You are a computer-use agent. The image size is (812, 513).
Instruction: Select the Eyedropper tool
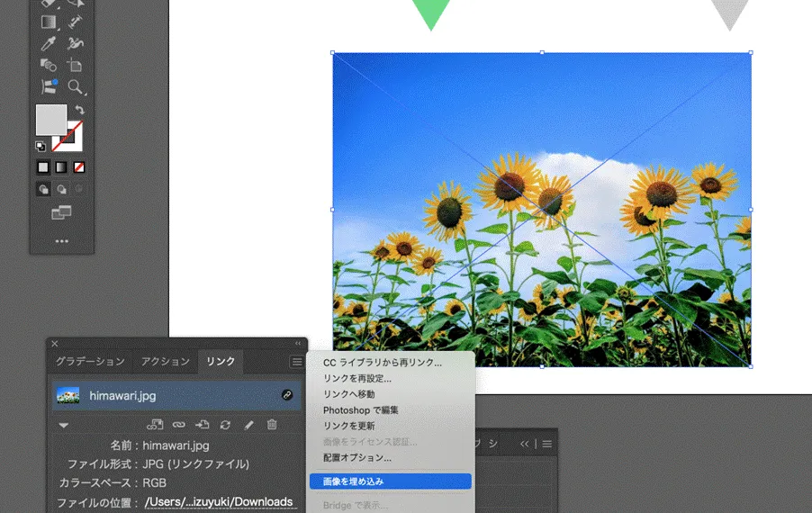pos(49,42)
